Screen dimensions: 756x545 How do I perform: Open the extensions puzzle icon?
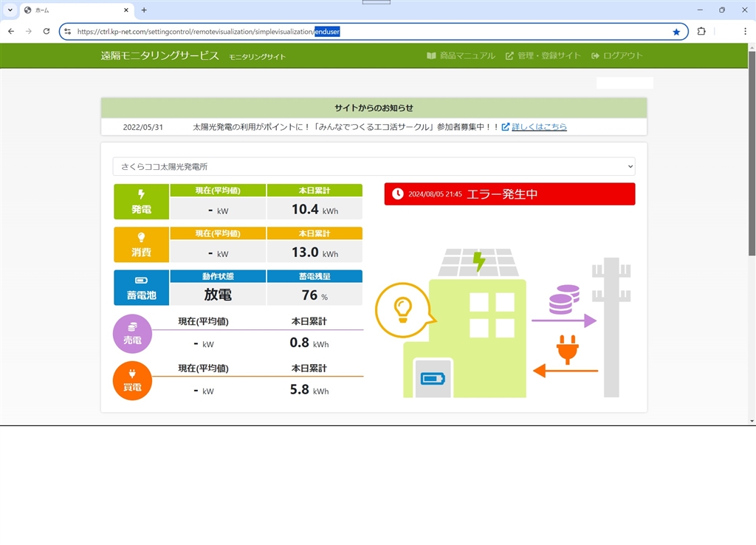[x=701, y=31]
